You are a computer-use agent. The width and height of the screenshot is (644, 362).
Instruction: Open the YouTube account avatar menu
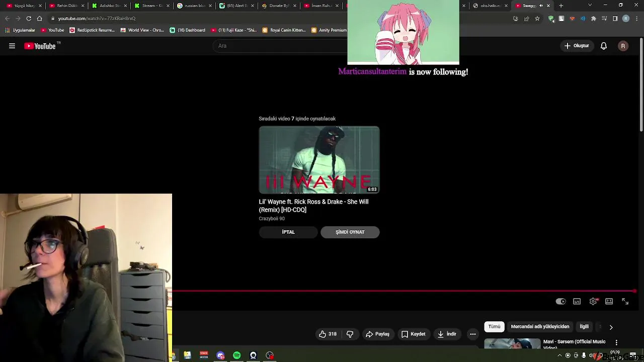pos(623,46)
